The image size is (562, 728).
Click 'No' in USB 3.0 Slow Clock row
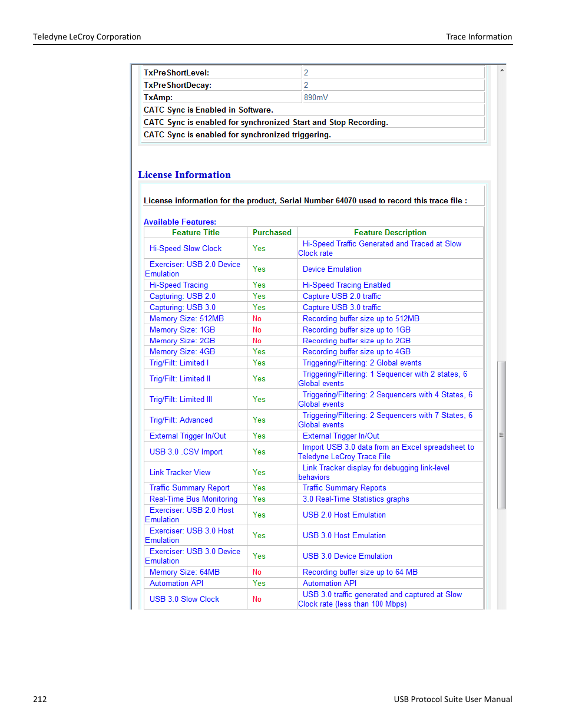pos(257,599)
